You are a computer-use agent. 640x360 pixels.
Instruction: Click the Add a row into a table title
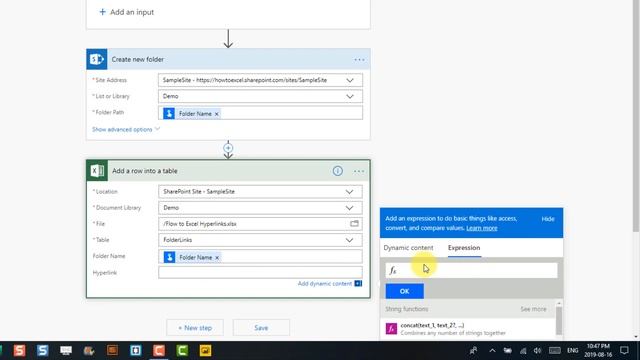point(144,171)
